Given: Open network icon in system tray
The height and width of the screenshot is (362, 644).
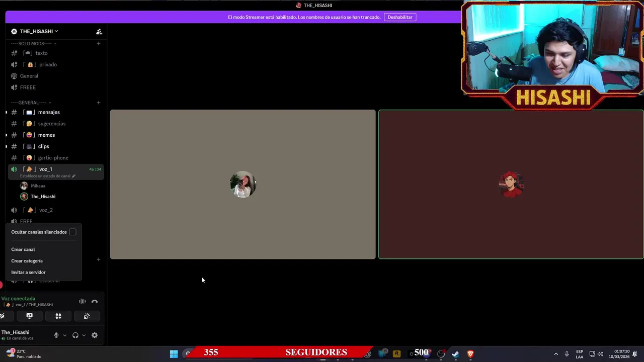Looking at the screenshot, I should [592, 354].
